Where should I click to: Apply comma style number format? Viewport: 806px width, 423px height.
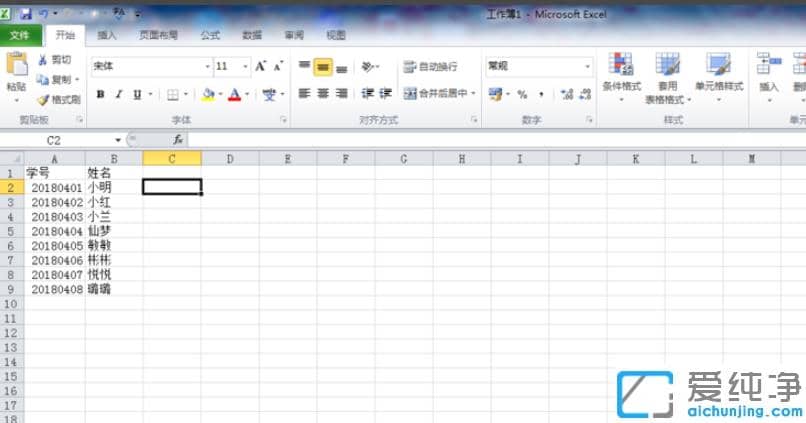coord(541,94)
